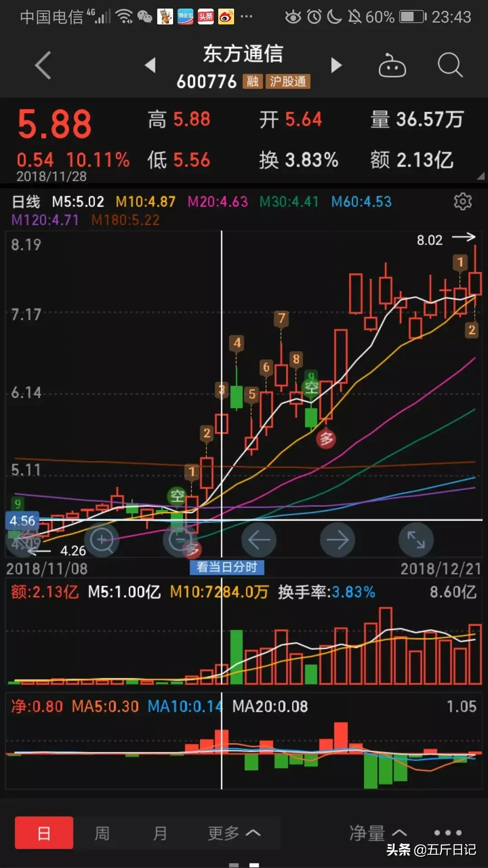Expand chart to fullscreen
Image resolution: width=488 pixels, height=868 pixels.
click(416, 540)
